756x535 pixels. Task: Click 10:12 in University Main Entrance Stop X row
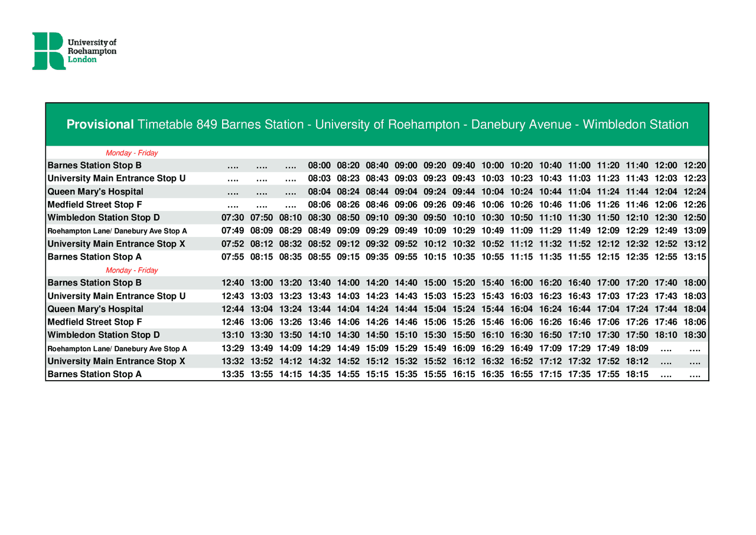coord(435,244)
